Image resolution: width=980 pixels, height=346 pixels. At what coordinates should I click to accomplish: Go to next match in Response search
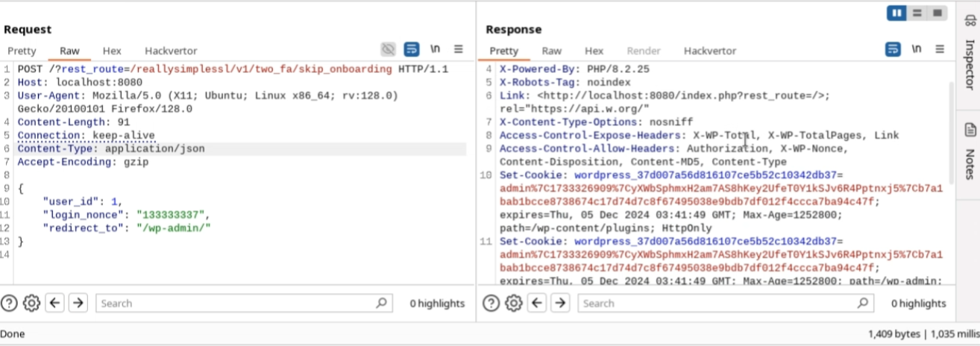[559, 303]
